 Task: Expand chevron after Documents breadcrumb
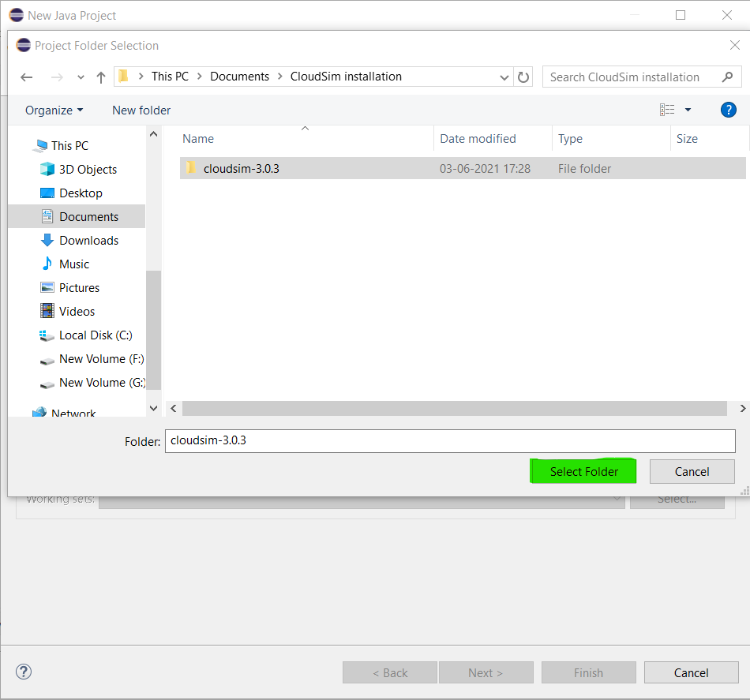(x=279, y=77)
